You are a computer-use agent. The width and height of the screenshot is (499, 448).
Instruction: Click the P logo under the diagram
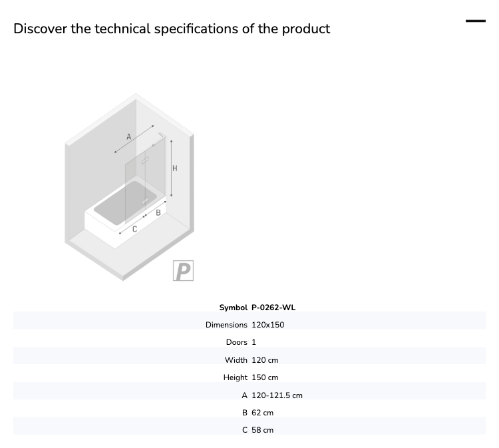[x=183, y=271]
